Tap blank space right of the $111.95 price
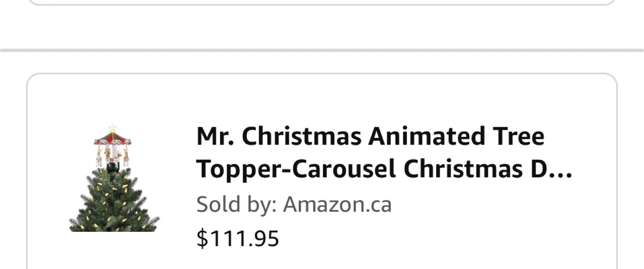The image size is (644, 269). click(425, 238)
